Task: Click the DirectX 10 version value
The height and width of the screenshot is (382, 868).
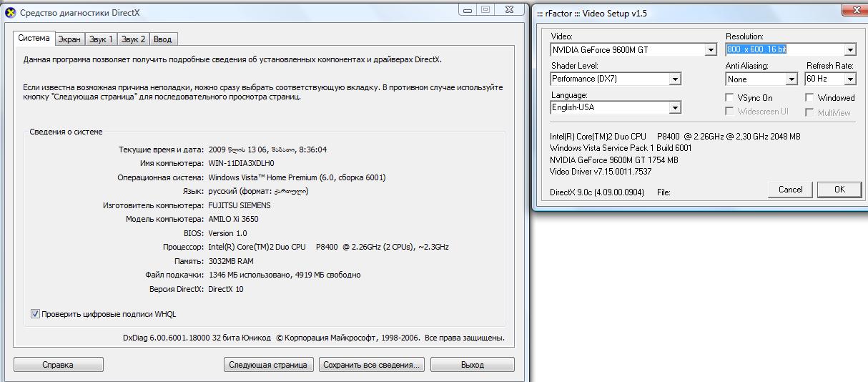Action: point(226,289)
